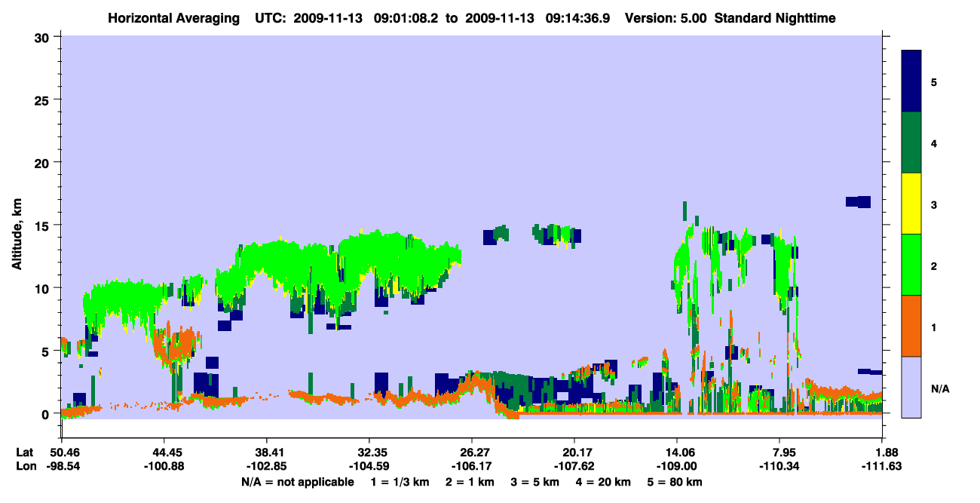This screenshot has width=980, height=503.
Task: Click the altitude tick label 10
Action: point(44,288)
